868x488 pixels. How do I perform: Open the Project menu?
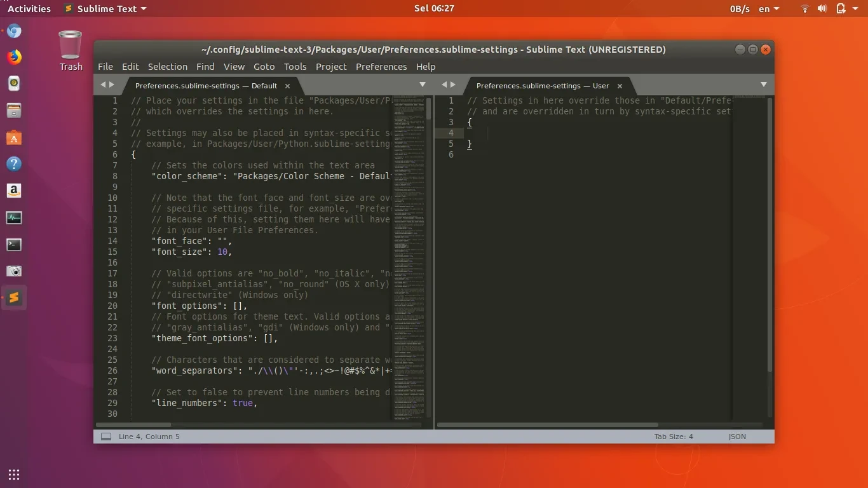(x=331, y=67)
